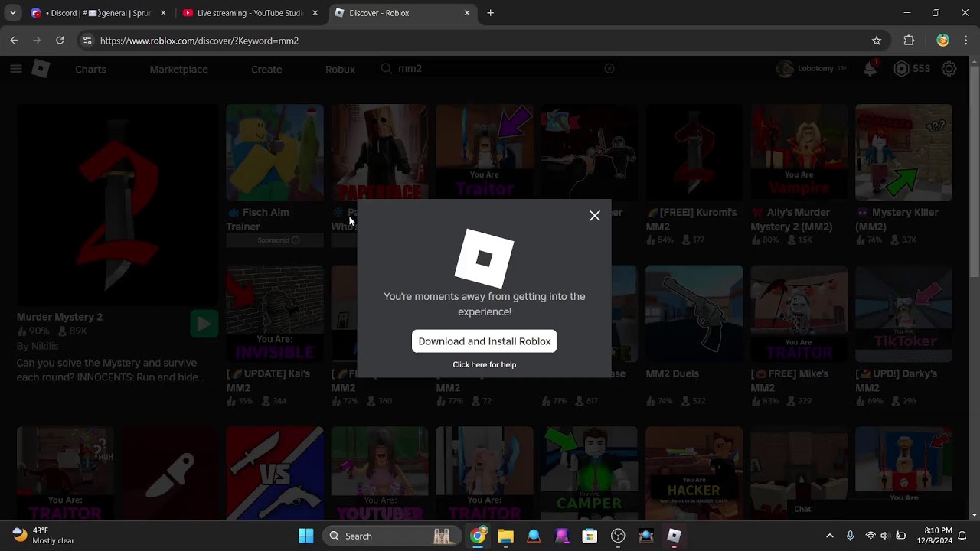Open Mike's MM2 game title

coord(789,380)
